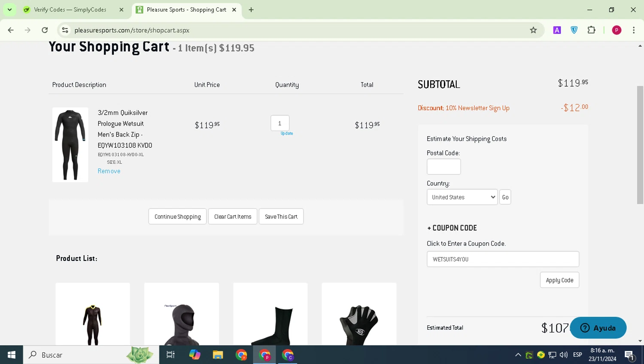
Task: Open the first Chrome taskbar icon
Action: (241, 355)
